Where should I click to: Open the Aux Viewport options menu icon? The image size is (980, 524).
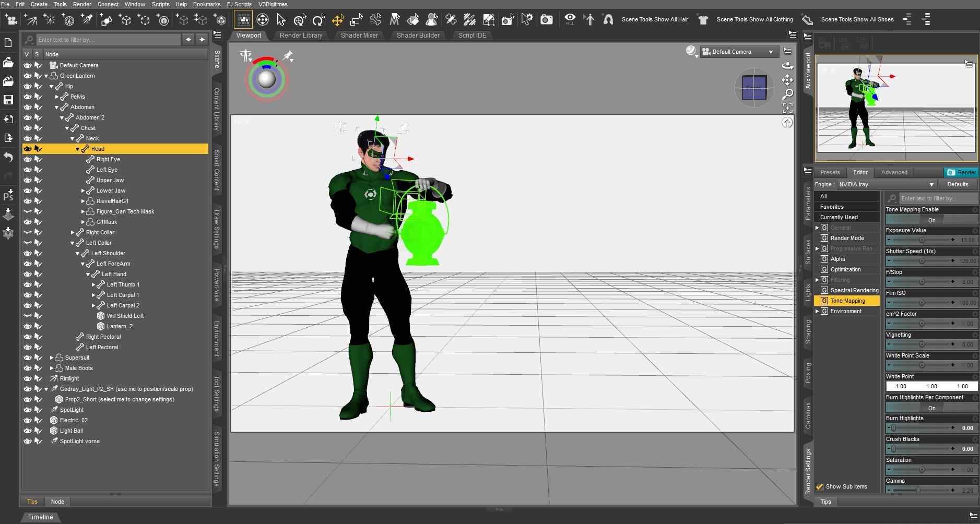click(x=969, y=64)
